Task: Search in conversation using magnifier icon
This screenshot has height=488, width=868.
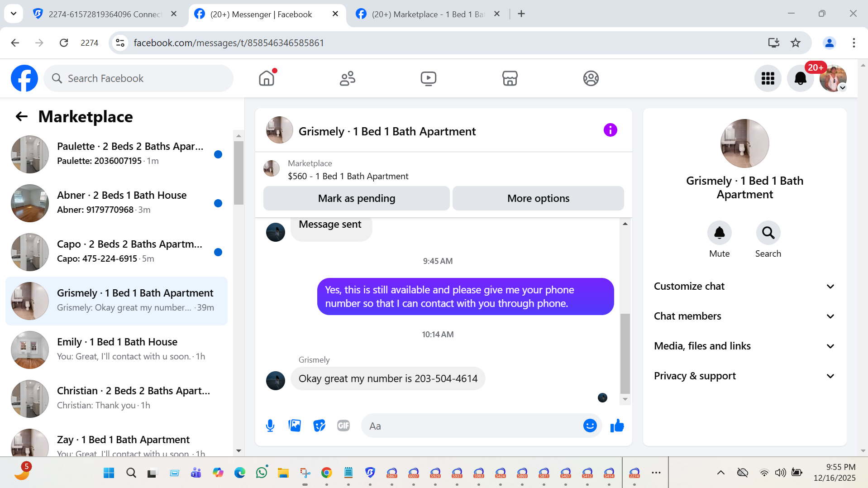Action: pyautogui.click(x=768, y=233)
